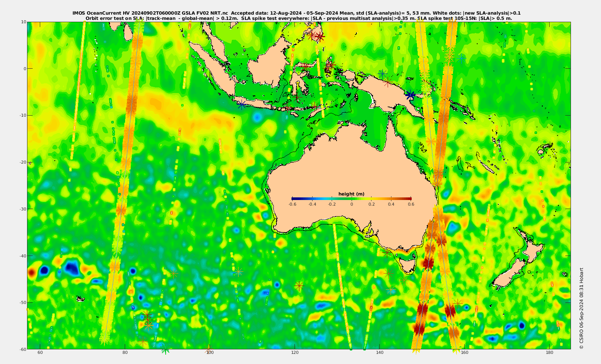Click the '© CSIRO 06-Sep-2024 08:31 Hobart' credit text

point(581,308)
